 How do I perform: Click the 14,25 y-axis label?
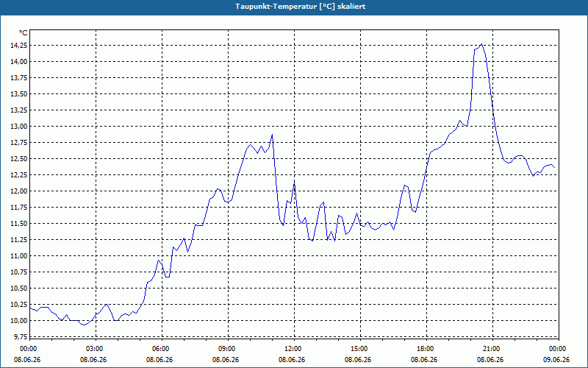point(19,46)
